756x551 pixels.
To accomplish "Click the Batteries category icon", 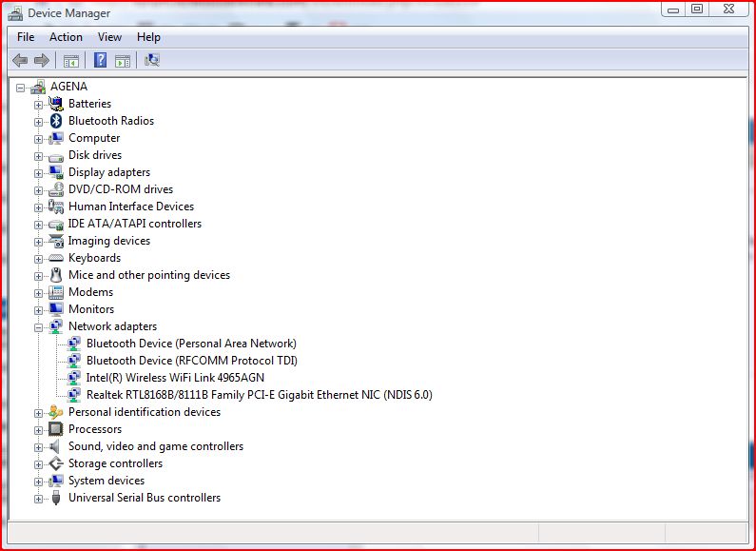I will click(x=56, y=104).
